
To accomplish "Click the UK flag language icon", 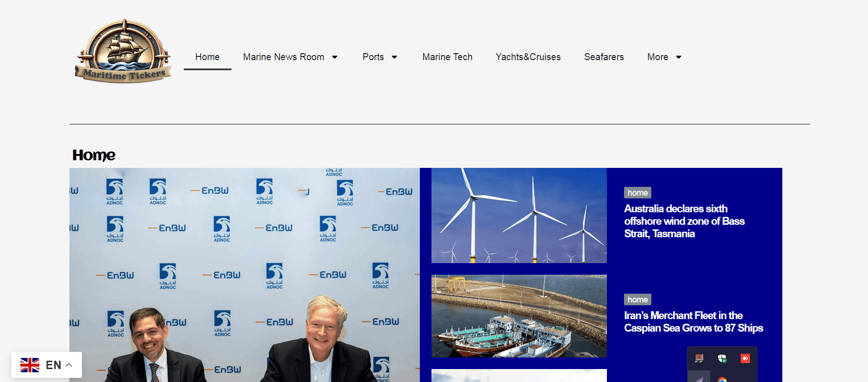I will pyautogui.click(x=30, y=365).
